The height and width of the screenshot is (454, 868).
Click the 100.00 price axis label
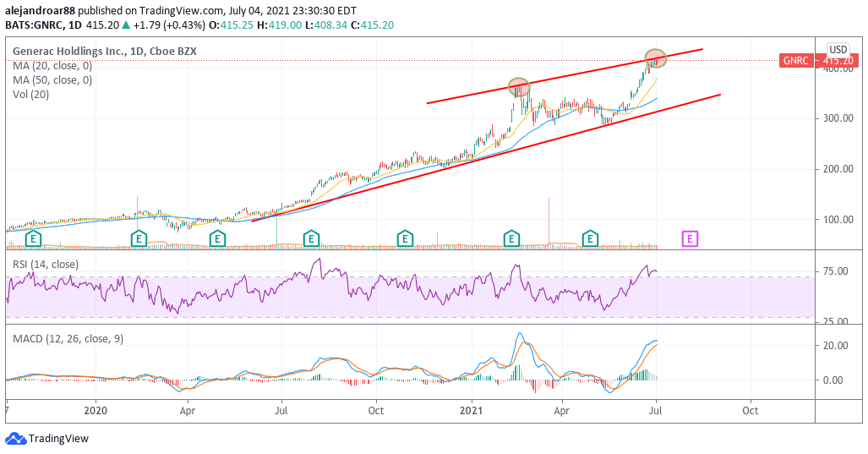838,219
